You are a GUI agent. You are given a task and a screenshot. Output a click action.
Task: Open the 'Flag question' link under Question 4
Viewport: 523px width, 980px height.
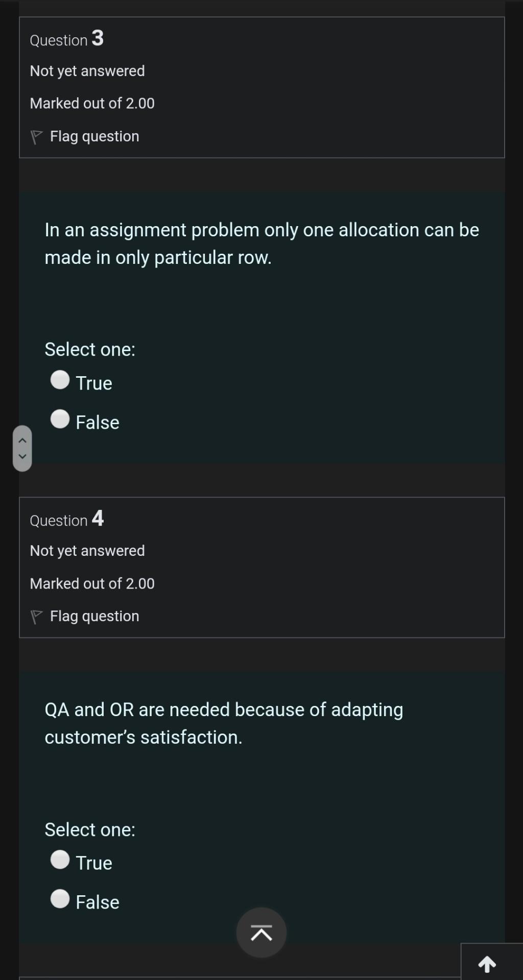pos(94,616)
